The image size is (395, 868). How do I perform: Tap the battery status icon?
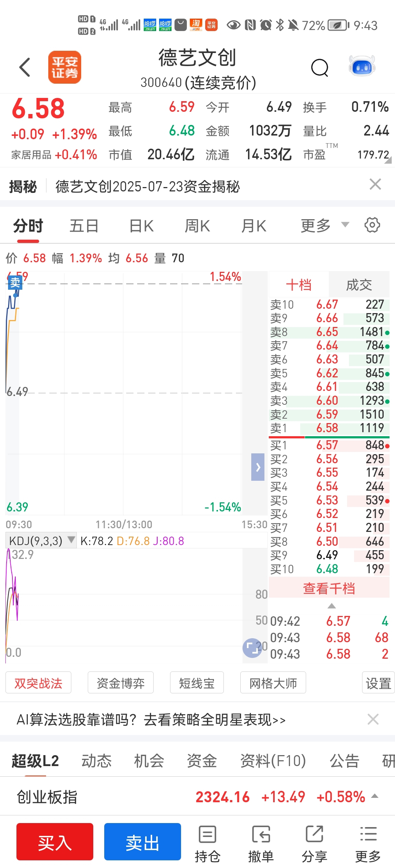pos(338,25)
